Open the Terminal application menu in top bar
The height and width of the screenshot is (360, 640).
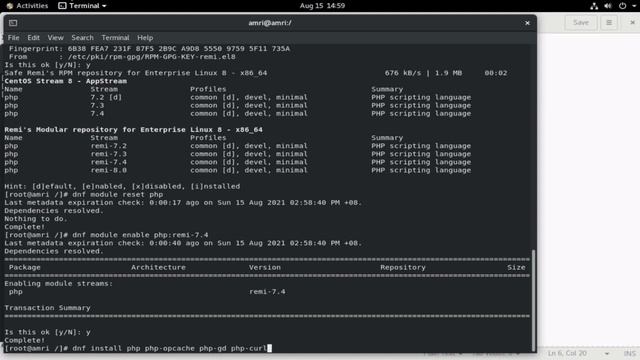[x=82, y=6]
